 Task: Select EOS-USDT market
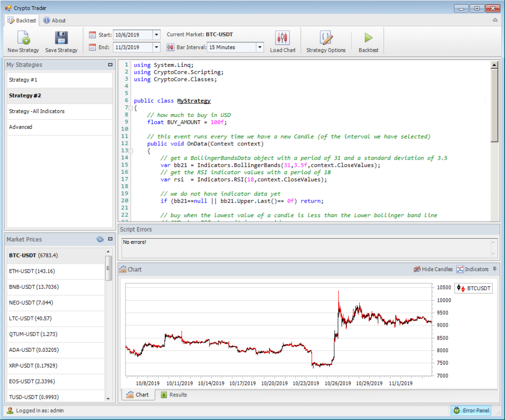click(56, 382)
